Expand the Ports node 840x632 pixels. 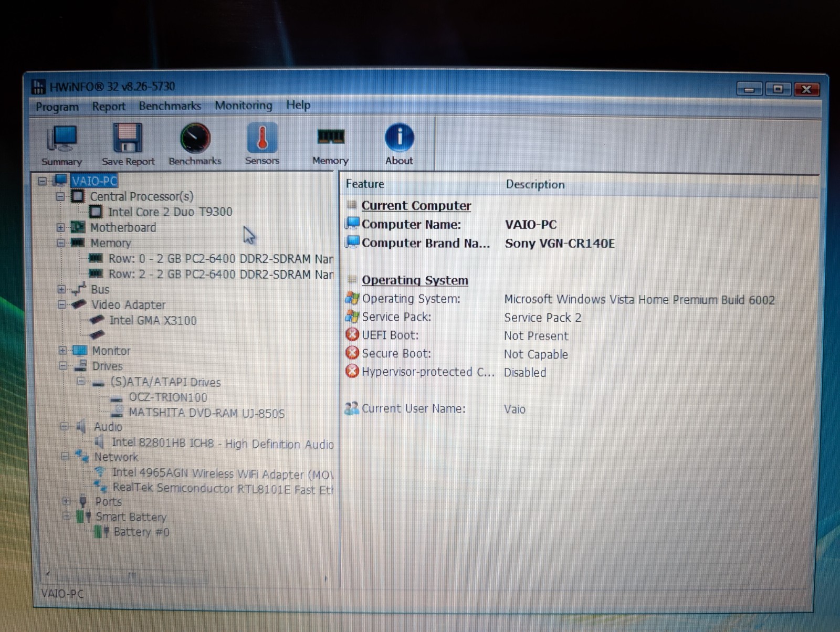pyautogui.click(x=66, y=501)
